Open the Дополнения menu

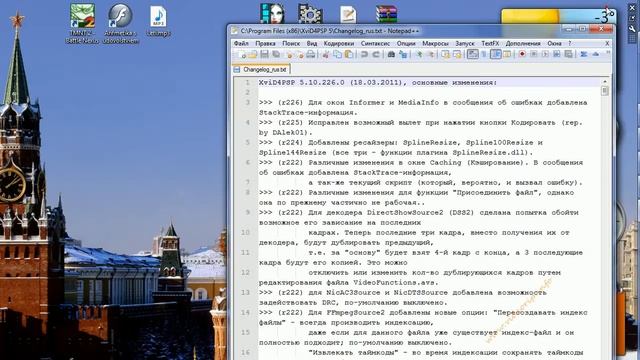point(523,43)
